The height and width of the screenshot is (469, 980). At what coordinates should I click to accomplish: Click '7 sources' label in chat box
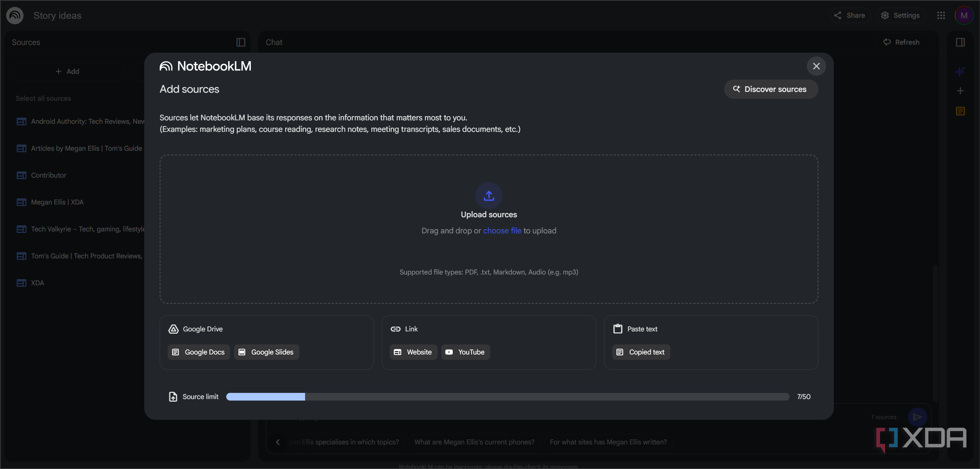point(883,417)
